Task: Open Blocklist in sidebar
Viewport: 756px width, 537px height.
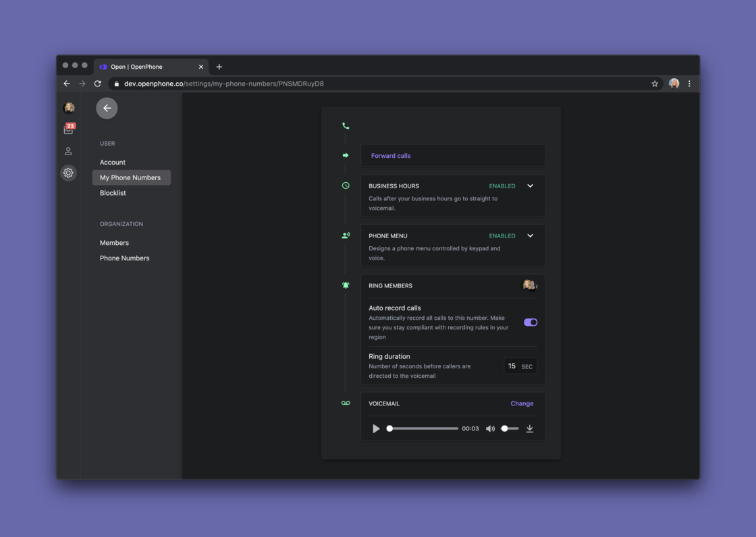Action: click(113, 193)
